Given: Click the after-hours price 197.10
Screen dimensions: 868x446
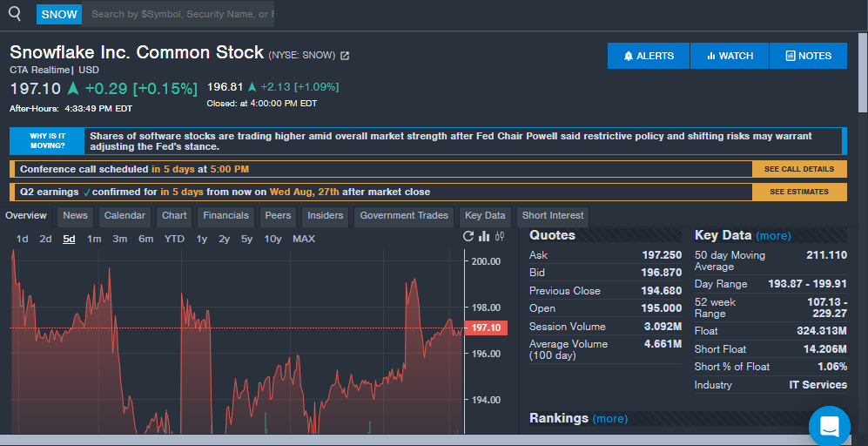Looking at the screenshot, I should point(36,89).
